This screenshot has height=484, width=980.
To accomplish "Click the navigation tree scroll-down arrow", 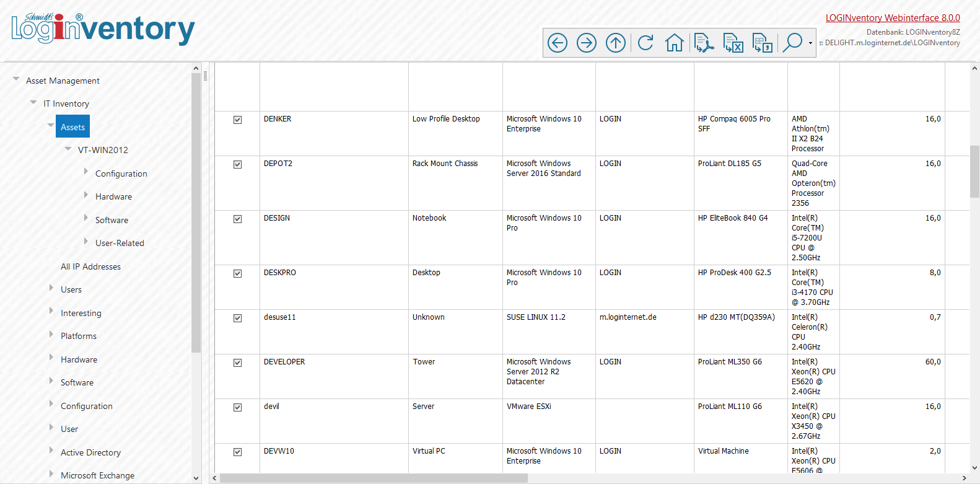I will (x=196, y=478).
